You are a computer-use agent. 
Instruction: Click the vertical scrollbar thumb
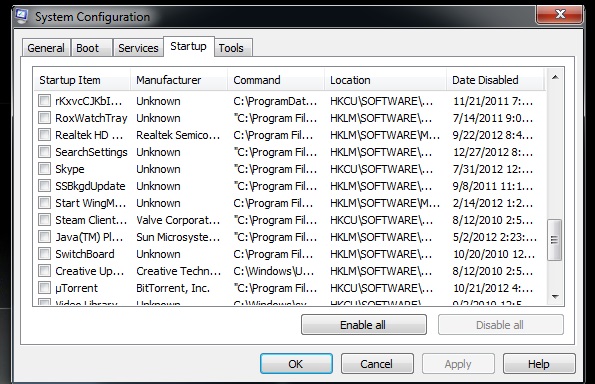point(554,240)
